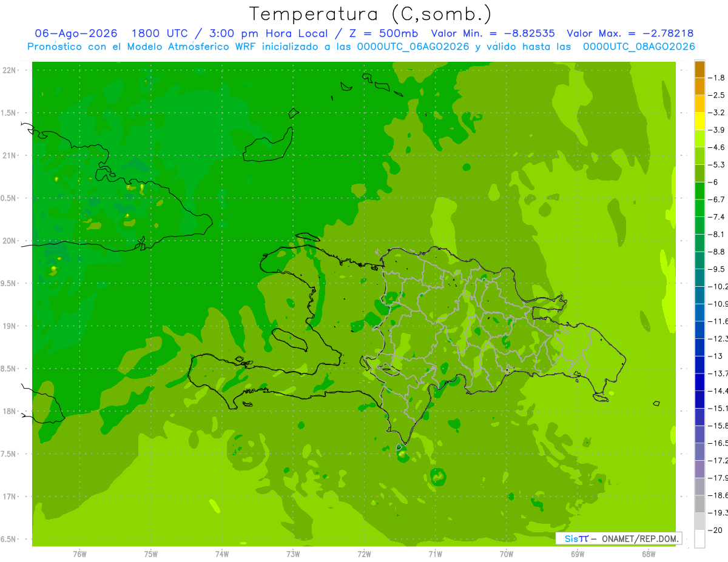
Task: Click the purple swatch between -17.2 and -17.9
Action: 699,469
